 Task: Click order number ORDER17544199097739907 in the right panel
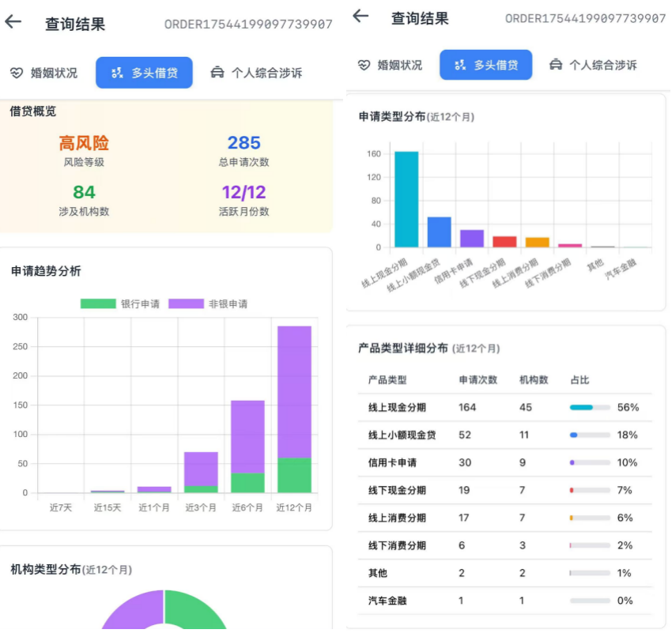[x=585, y=18]
